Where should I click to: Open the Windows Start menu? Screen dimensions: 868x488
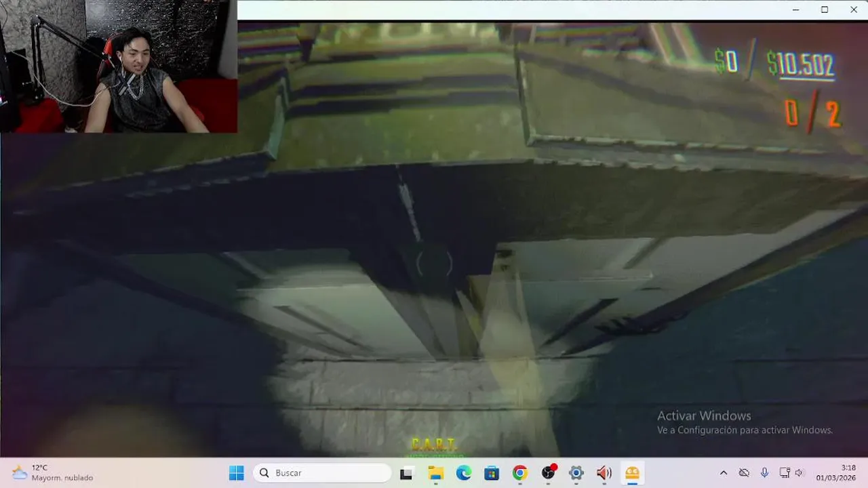click(236, 473)
